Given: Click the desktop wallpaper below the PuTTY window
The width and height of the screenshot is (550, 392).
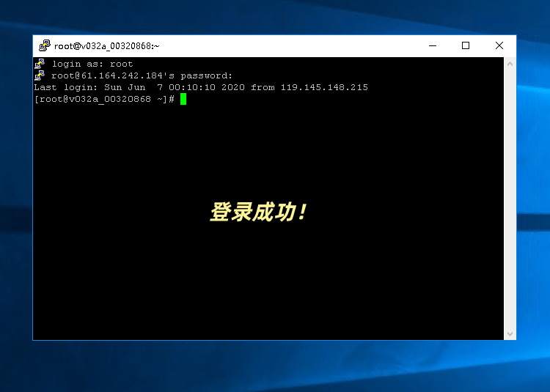Looking at the screenshot, I should [275, 366].
